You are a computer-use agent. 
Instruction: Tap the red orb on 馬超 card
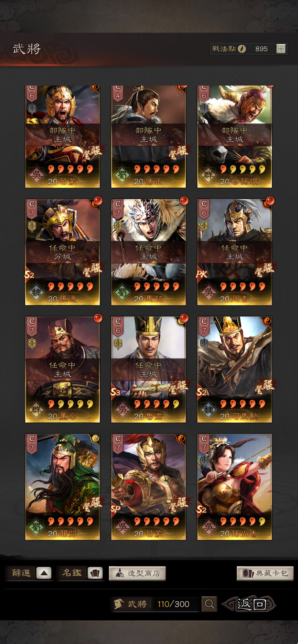pos(184,201)
